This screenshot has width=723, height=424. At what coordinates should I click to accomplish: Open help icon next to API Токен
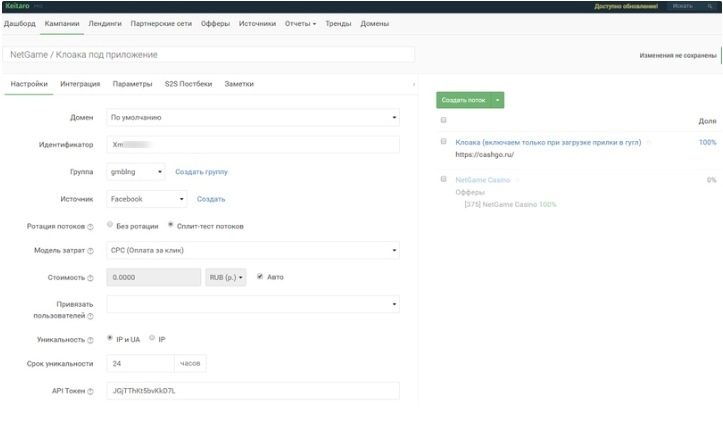pyautogui.click(x=90, y=391)
